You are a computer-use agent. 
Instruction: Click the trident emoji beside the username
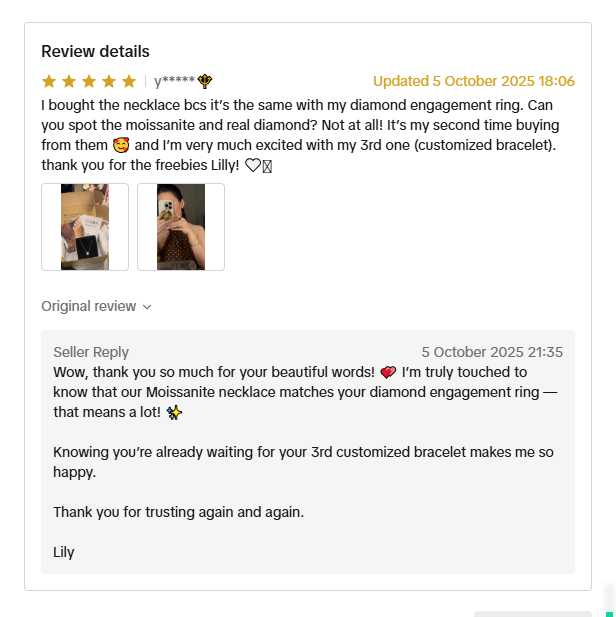[x=205, y=81]
